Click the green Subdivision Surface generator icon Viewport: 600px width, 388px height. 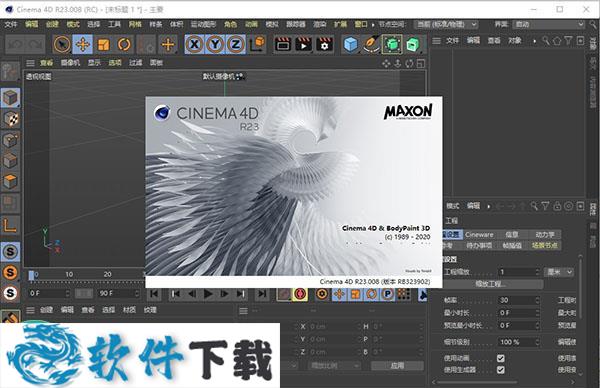pyautogui.click(x=392, y=44)
